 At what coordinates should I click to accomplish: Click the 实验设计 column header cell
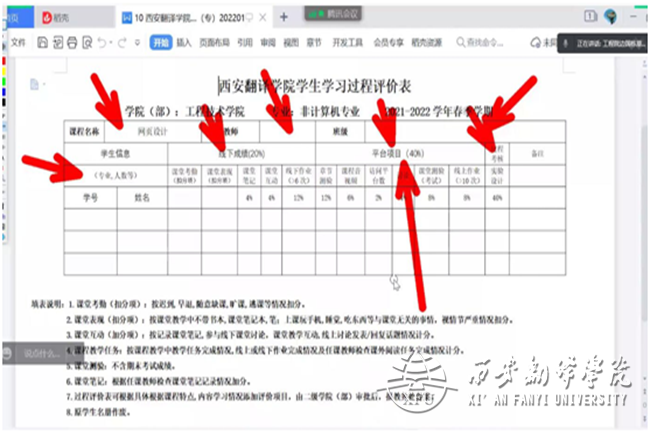pos(497,176)
